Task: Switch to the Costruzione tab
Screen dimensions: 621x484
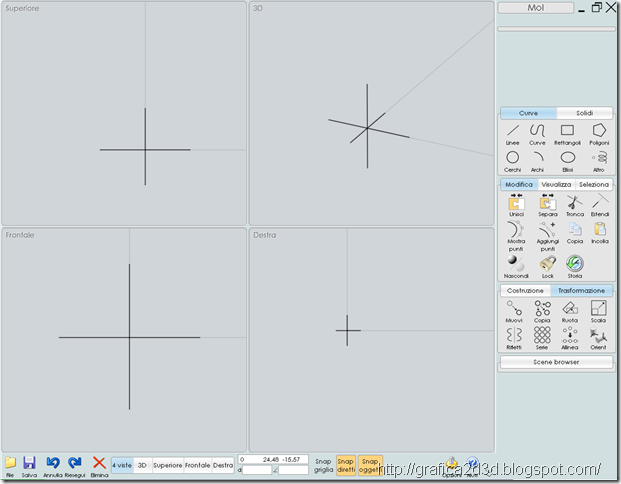Action: (525, 291)
